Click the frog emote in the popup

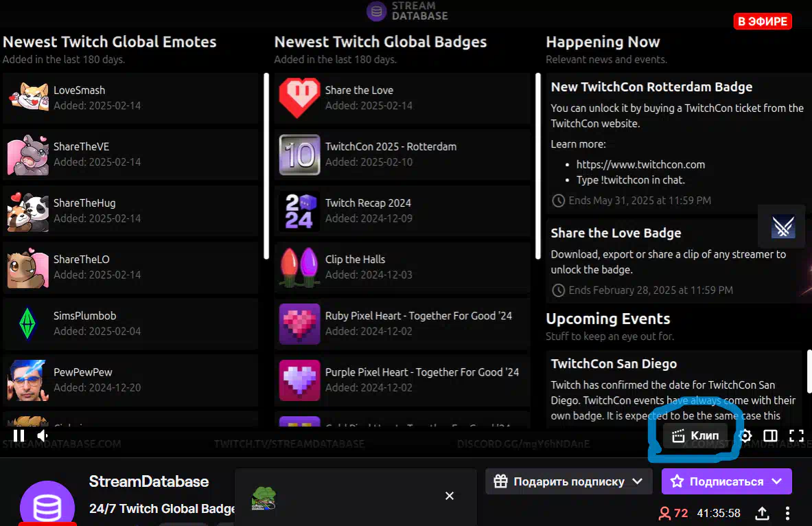pyautogui.click(x=264, y=499)
